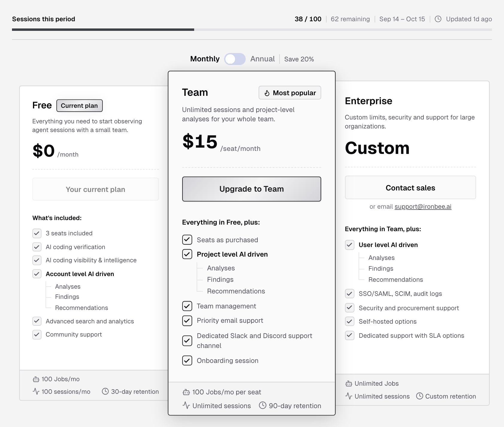Viewport: 504px width, 427px height.
Task: Click Recommendations under Account level AI driven
Action: coord(82,308)
